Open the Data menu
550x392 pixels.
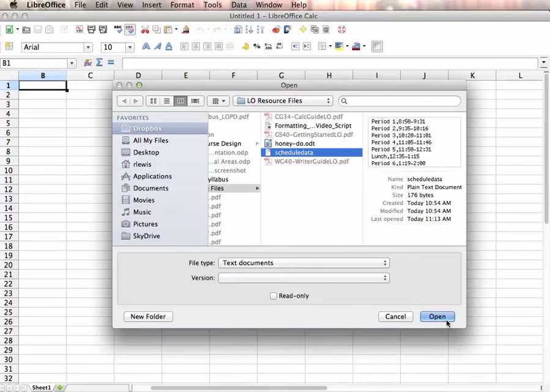point(239,5)
